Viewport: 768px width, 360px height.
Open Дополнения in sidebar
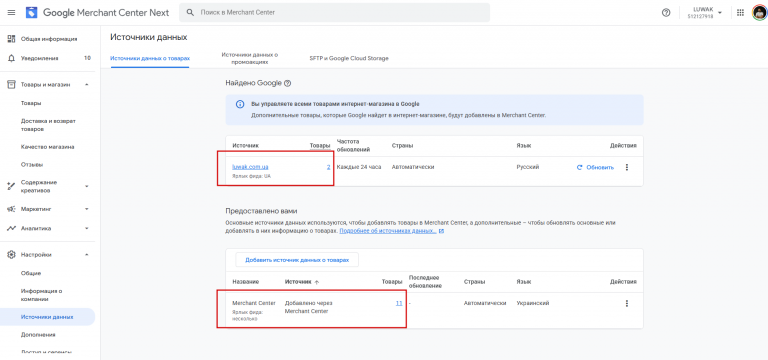(38, 335)
